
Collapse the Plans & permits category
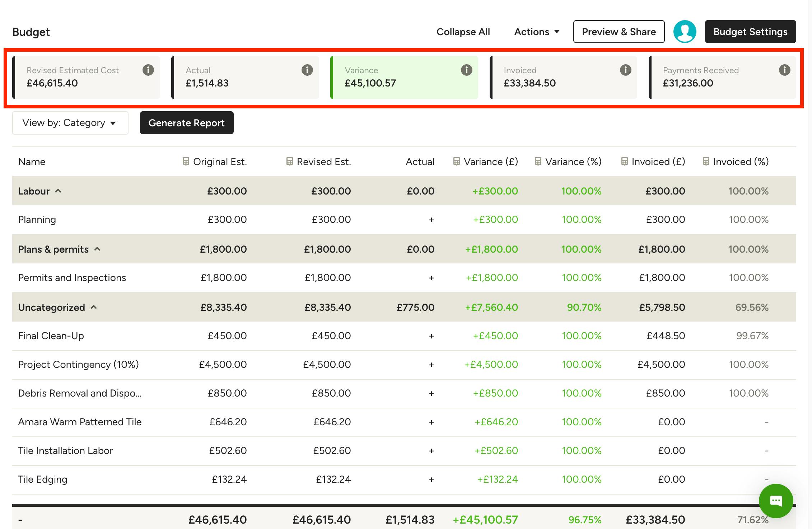pyautogui.click(x=97, y=249)
